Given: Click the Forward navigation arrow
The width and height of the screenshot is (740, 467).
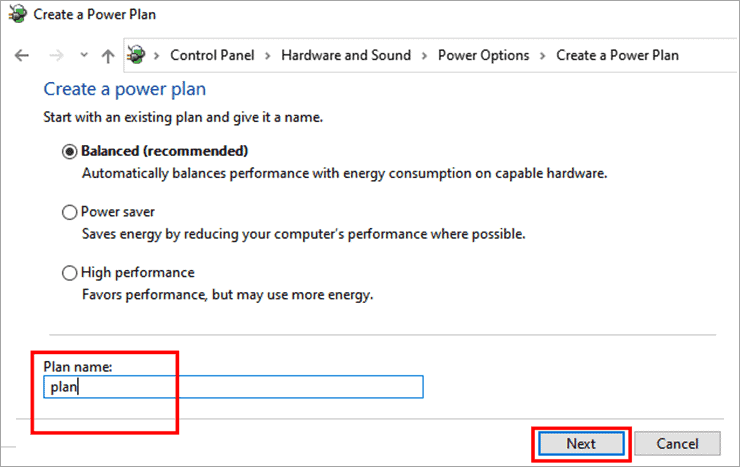Looking at the screenshot, I should [56, 56].
